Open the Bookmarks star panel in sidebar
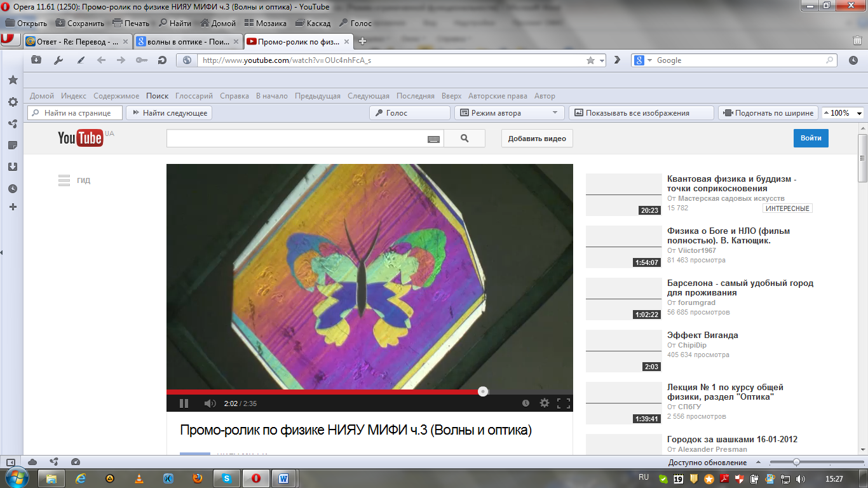This screenshot has width=868, height=488. pos(12,80)
